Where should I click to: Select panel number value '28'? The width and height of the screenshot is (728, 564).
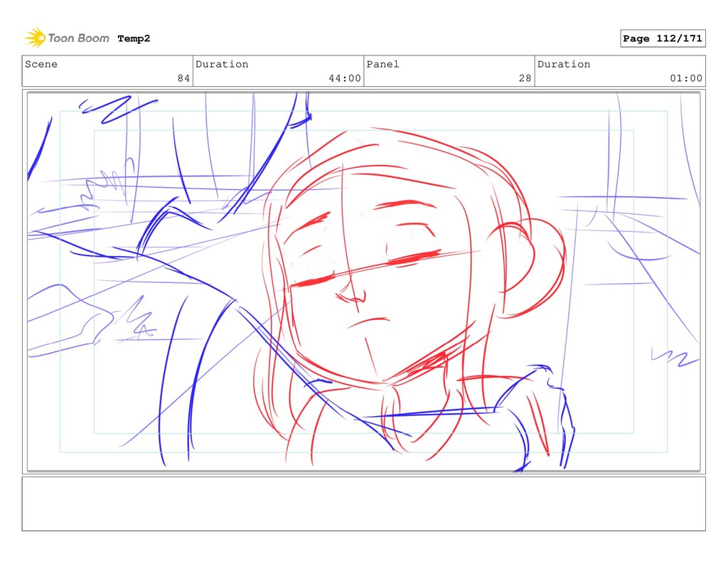pyautogui.click(x=525, y=78)
